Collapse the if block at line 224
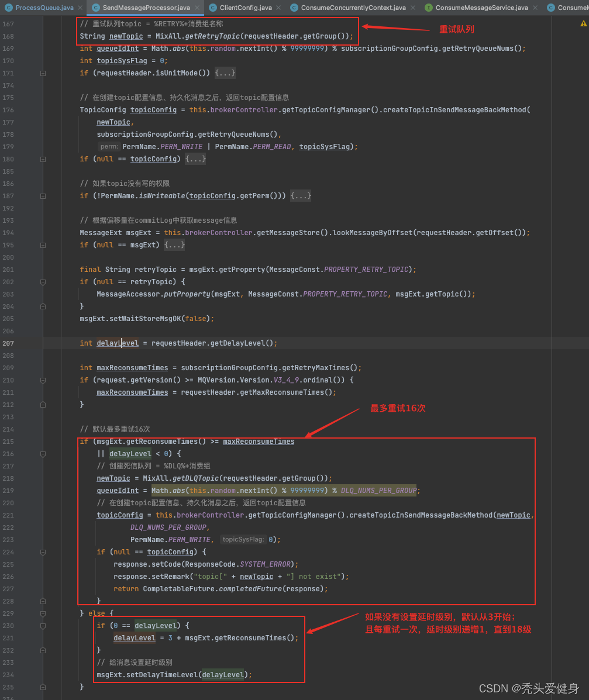 click(x=43, y=552)
